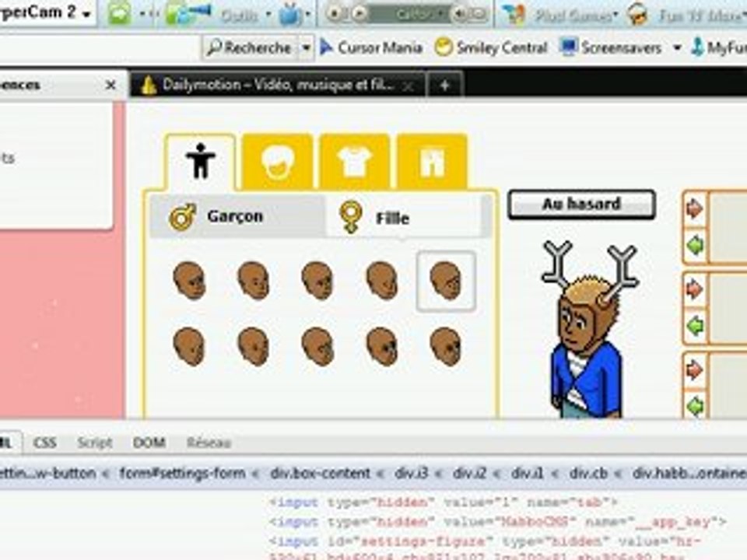Click the top red right arrow
Image resolution: width=747 pixels, height=560 pixels.
695,208
